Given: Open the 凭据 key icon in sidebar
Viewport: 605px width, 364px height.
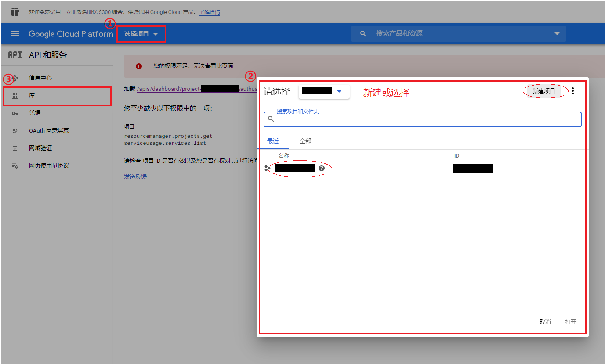Looking at the screenshot, I should pyautogui.click(x=14, y=113).
